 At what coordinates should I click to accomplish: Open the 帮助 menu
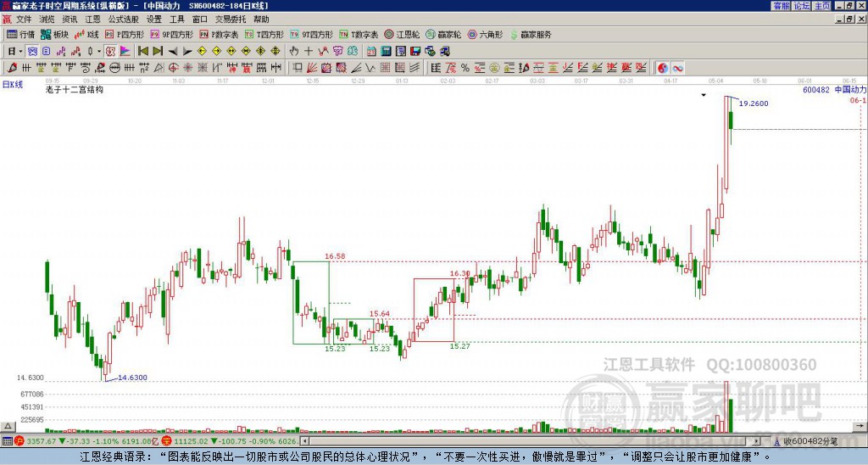click(x=261, y=20)
